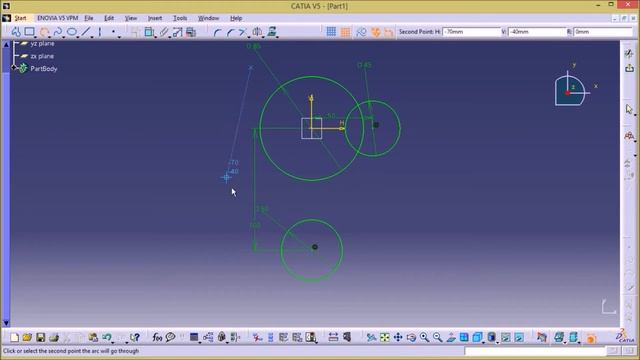Open the Window menu

point(208,18)
